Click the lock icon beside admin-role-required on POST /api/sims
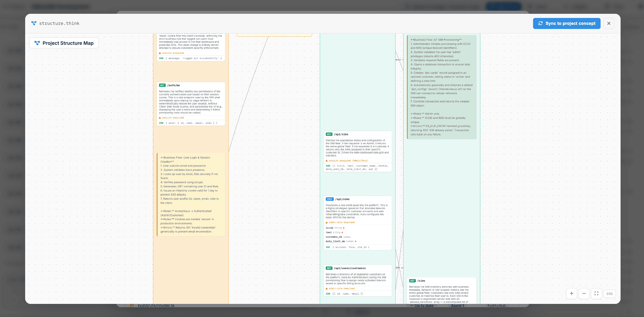This screenshot has height=317, width=644. [327, 222]
